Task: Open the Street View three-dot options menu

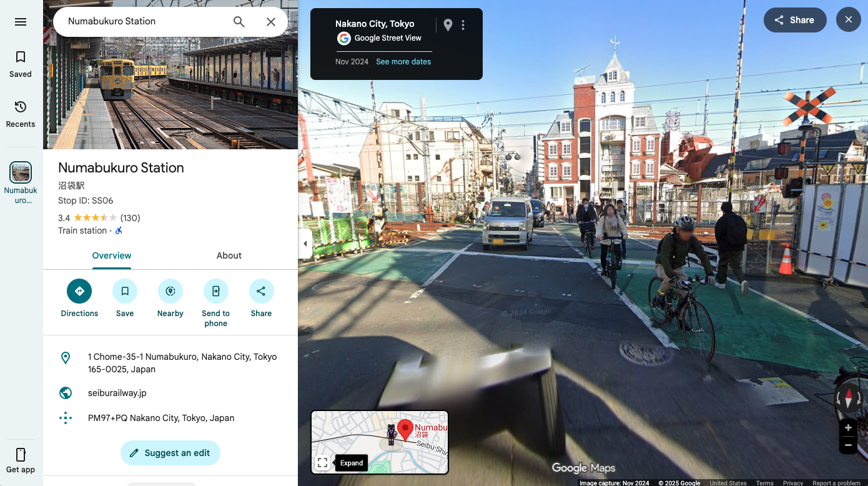Action: click(463, 25)
